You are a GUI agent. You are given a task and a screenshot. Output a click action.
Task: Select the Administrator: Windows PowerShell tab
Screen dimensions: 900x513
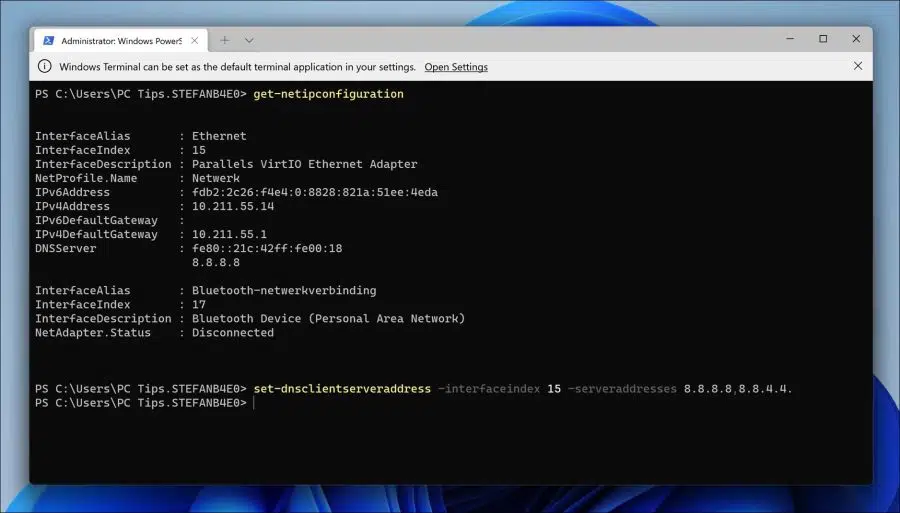pos(121,41)
